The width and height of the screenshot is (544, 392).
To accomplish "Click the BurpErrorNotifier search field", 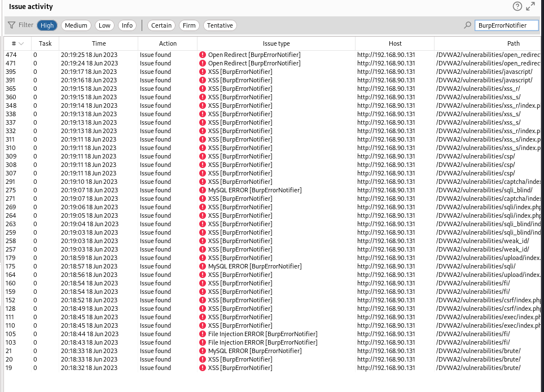I will pyautogui.click(x=507, y=25).
